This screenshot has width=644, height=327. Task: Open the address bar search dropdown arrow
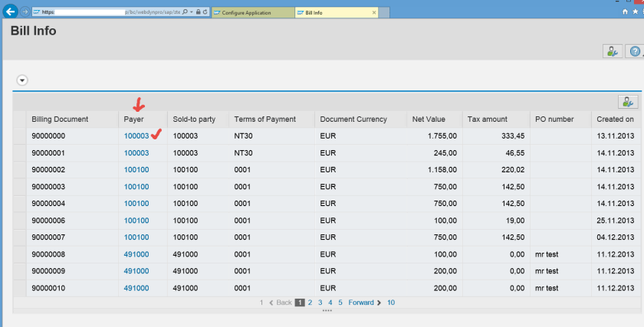tap(191, 12)
